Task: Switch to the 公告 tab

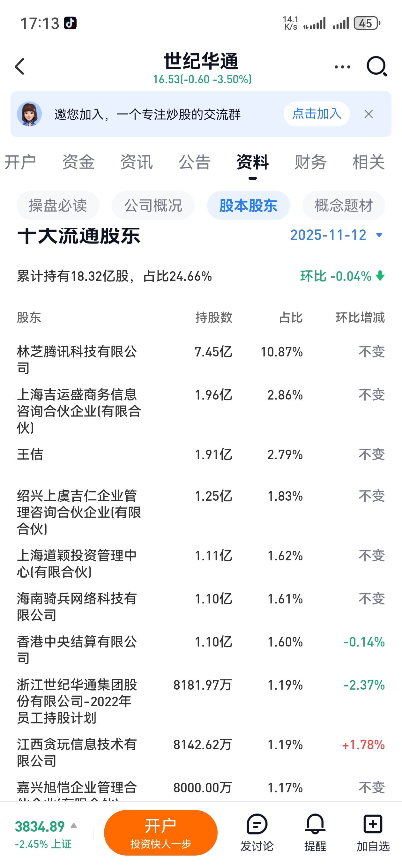Action: point(194,162)
